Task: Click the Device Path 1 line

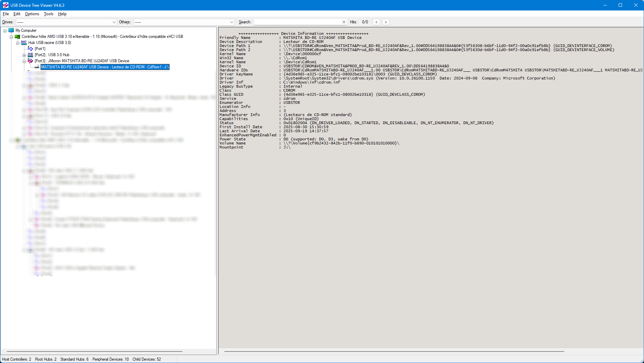Action: (416, 46)
